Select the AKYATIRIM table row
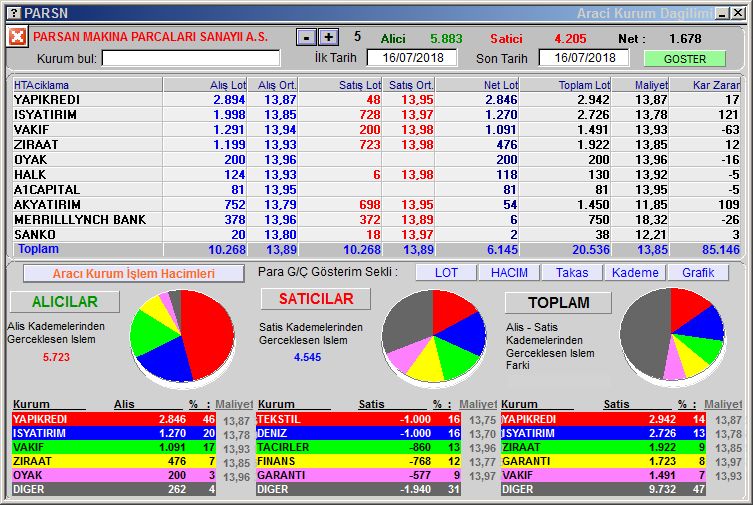Viewport: 753px width, 505px height. pyautogui.click(x=377, y=204)
